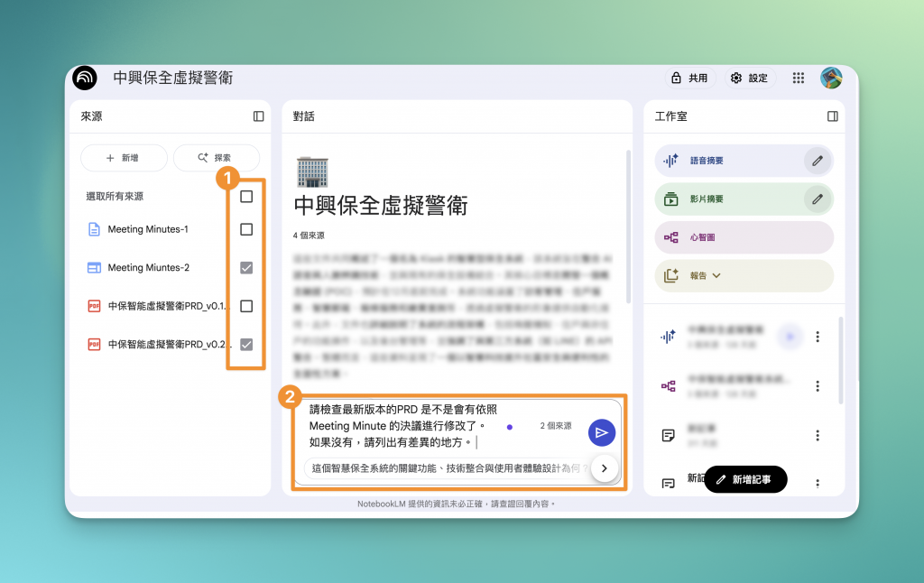Edit the 語音摘要 audio overview settings
This screenshot has width=924, height=583.
click(x=818, y=161)
